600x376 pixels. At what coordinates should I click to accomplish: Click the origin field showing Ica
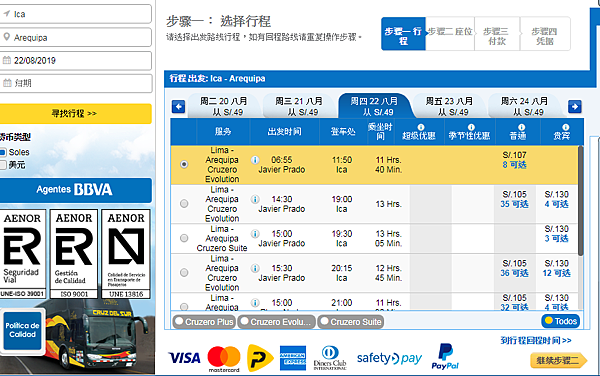tap(75, 14)
